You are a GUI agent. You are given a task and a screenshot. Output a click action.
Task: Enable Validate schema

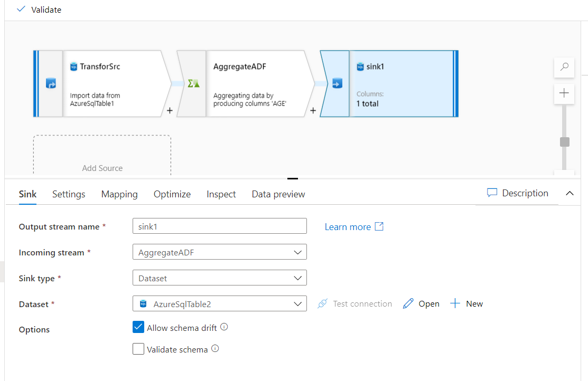(x=138, y=349)
